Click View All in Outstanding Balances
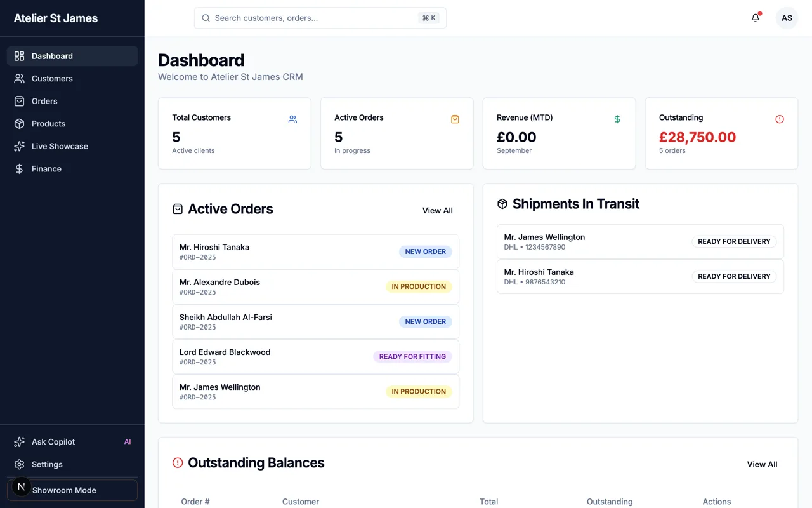Image resolution: width=812 pixels, height=508 pixels. coord(763,464)
